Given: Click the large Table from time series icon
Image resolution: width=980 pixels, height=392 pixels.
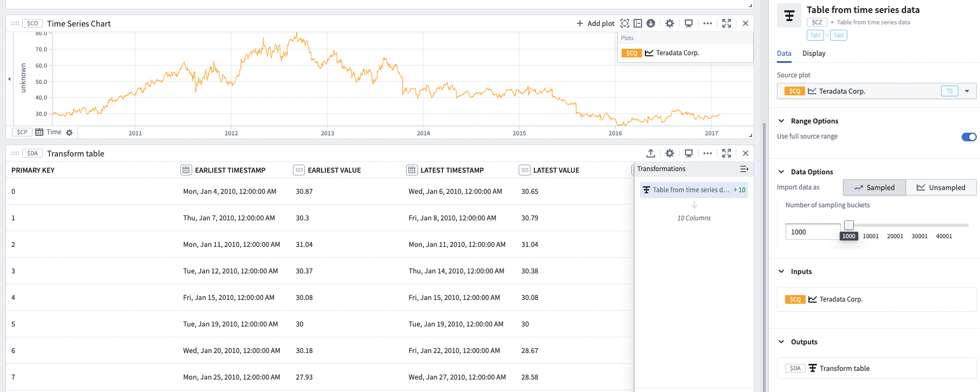Looking at the screenshot, I should pos(789,15).
